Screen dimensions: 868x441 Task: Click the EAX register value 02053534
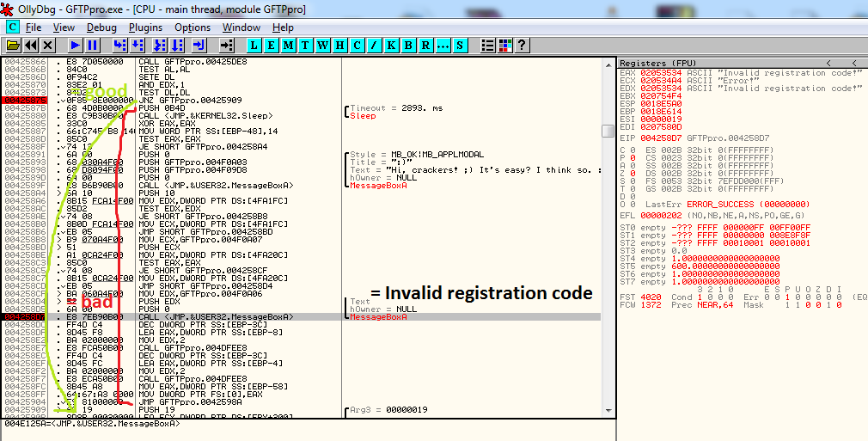(x=661, y=73)
